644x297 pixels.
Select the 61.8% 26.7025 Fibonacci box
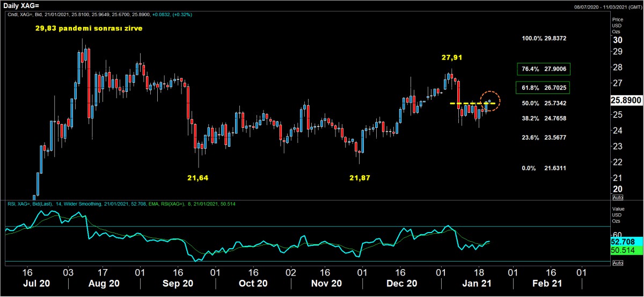(544, 87)
